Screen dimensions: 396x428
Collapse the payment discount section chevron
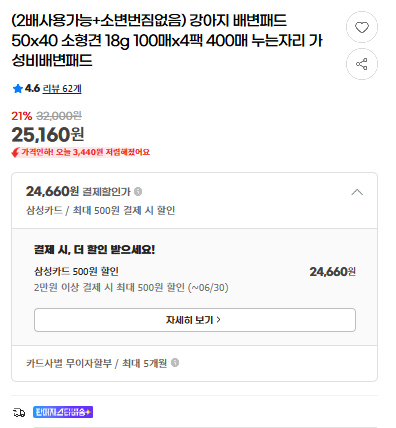[x=357, y=192]
